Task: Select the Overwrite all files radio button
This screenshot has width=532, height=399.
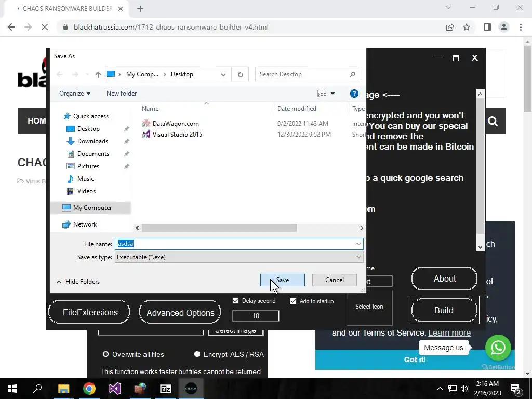Action: click(105, 354)
